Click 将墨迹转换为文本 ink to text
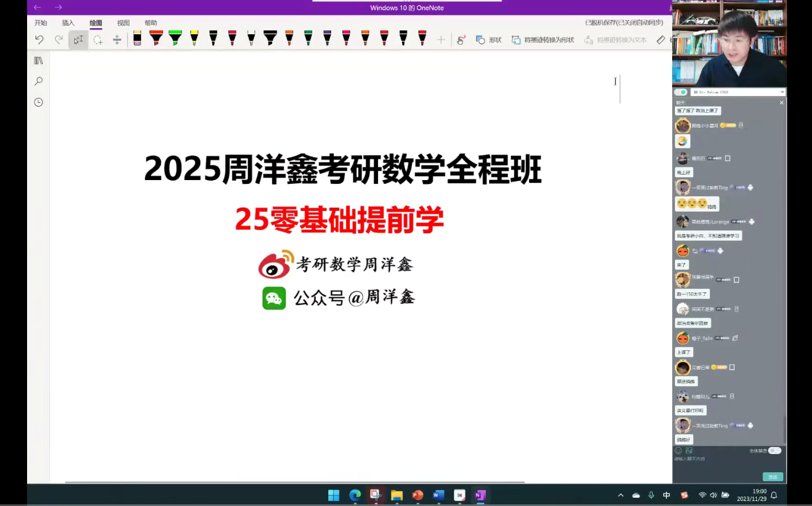 [x=615, y=40]
